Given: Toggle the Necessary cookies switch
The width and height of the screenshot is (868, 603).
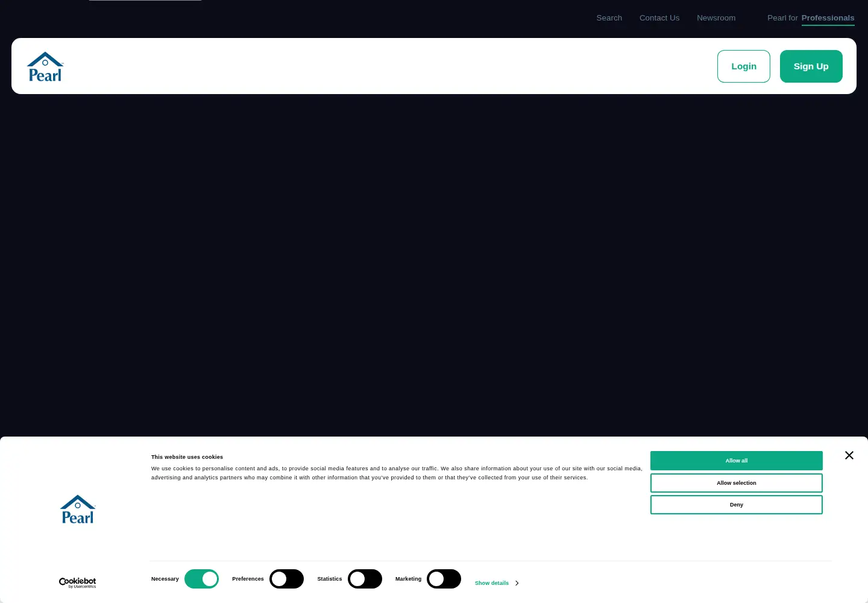Looking at the screenshot, I should 201,579.
